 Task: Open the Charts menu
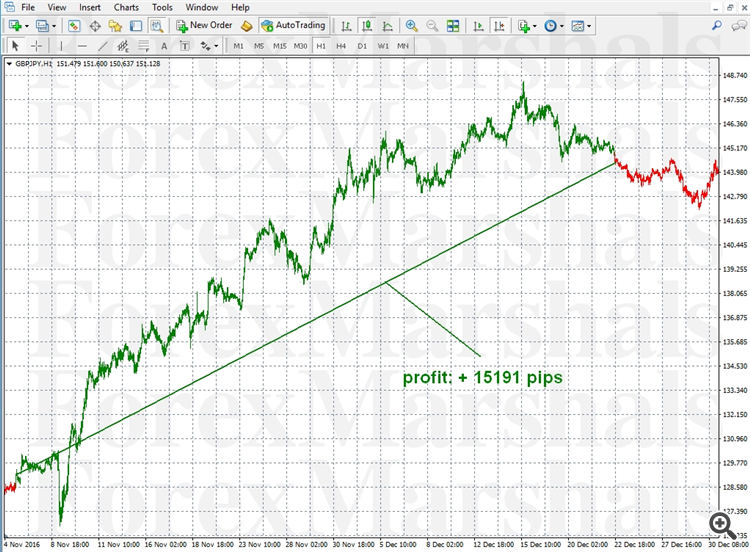[126, 7]
